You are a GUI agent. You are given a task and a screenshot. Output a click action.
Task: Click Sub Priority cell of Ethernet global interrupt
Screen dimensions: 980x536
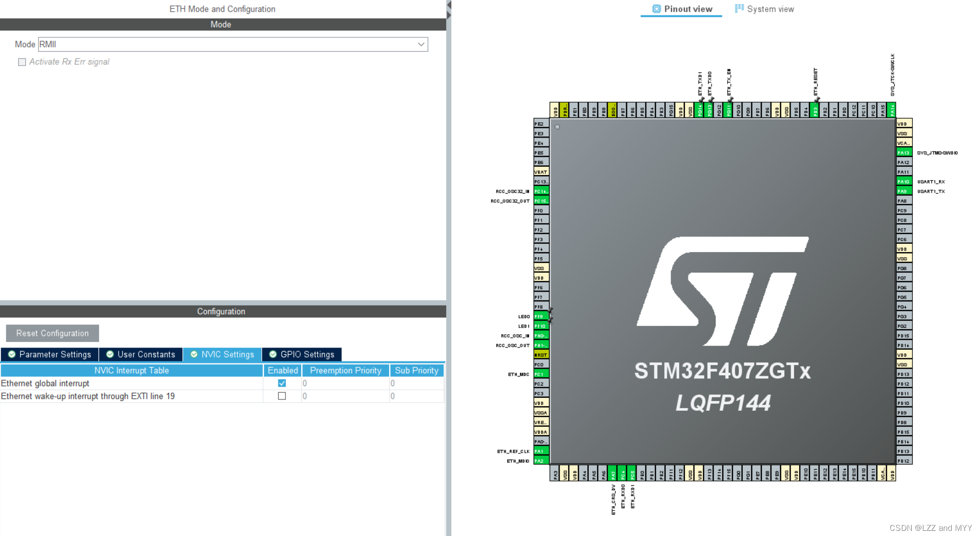[x=416, y=383]
